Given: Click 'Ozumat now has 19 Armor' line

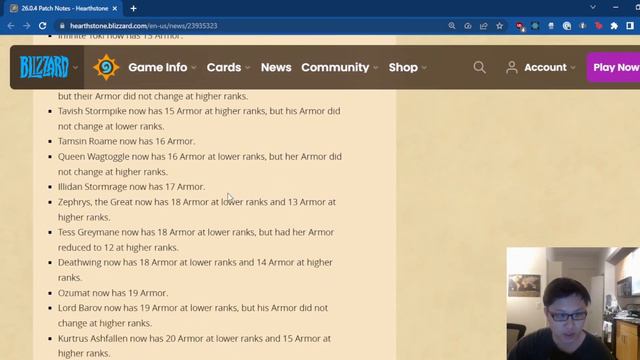Looking at the screenshot, I should click(113, 293).
